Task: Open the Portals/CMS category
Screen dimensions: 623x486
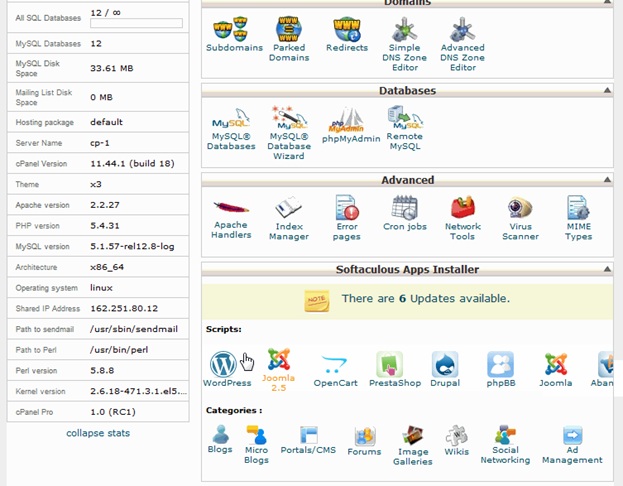Action: click(308, 440)
